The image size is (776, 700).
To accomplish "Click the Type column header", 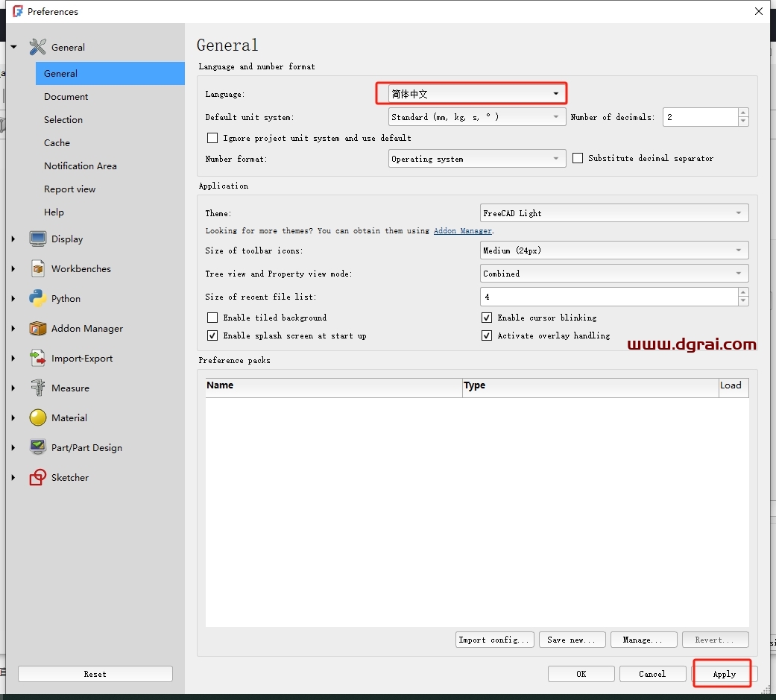I will click(590, 388).
